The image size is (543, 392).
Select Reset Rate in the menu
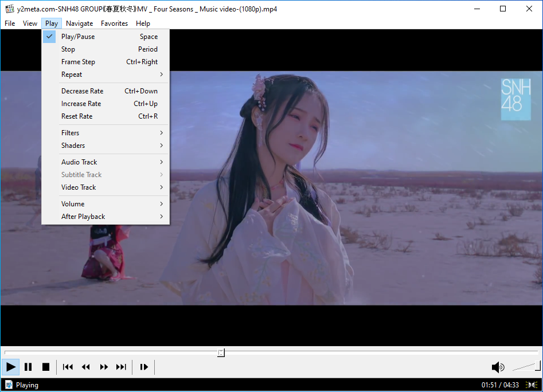(77, 116)
